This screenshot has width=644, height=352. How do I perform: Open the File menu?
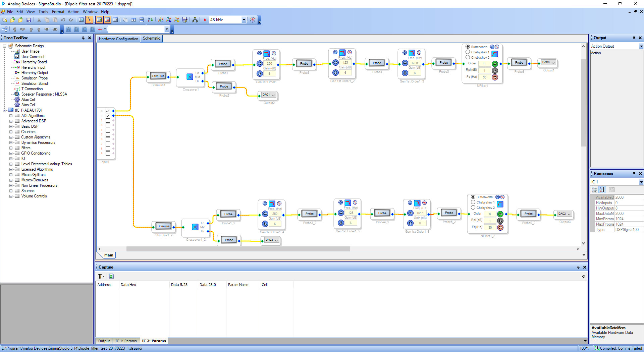[x=10, y=12]
